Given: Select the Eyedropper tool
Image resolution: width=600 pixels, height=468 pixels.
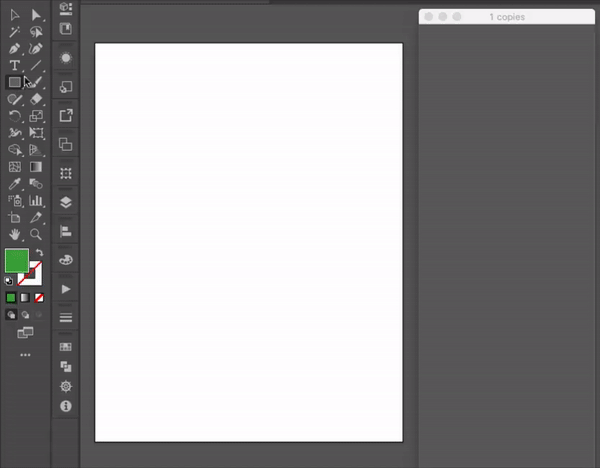Looking at the screenshot, I should [15, 184].
